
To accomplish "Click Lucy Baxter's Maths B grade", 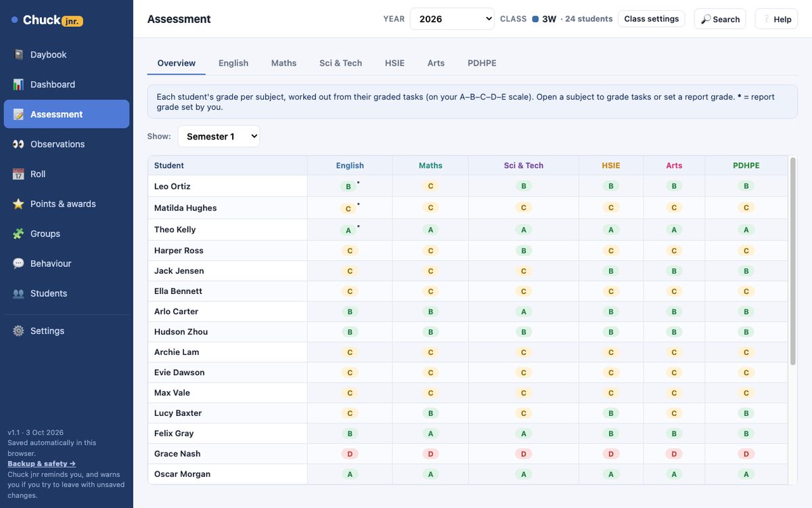I will (x=430, y=413).
